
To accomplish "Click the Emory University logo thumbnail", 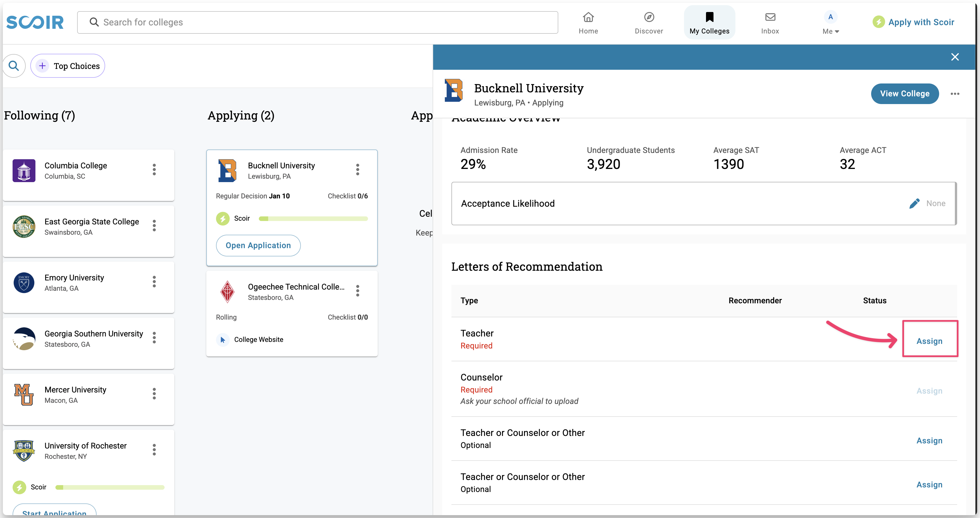I will [x=24, y=283].
